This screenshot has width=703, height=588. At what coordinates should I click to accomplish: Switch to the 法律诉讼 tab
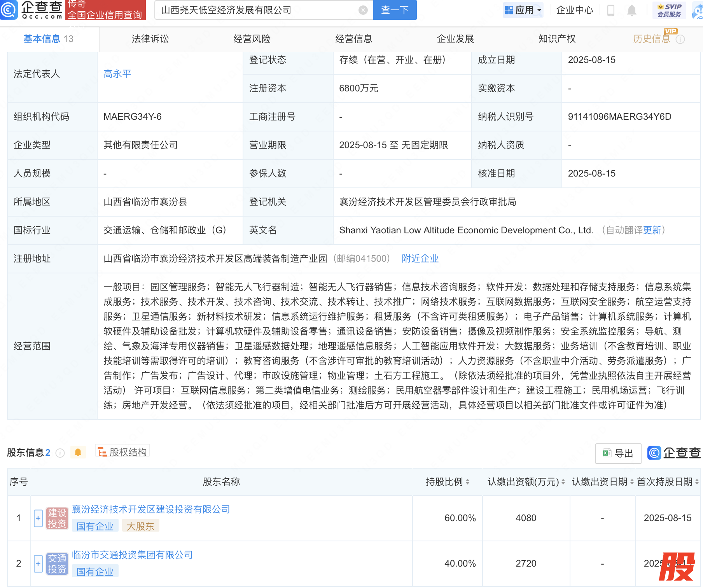click(x=150, y=39)
